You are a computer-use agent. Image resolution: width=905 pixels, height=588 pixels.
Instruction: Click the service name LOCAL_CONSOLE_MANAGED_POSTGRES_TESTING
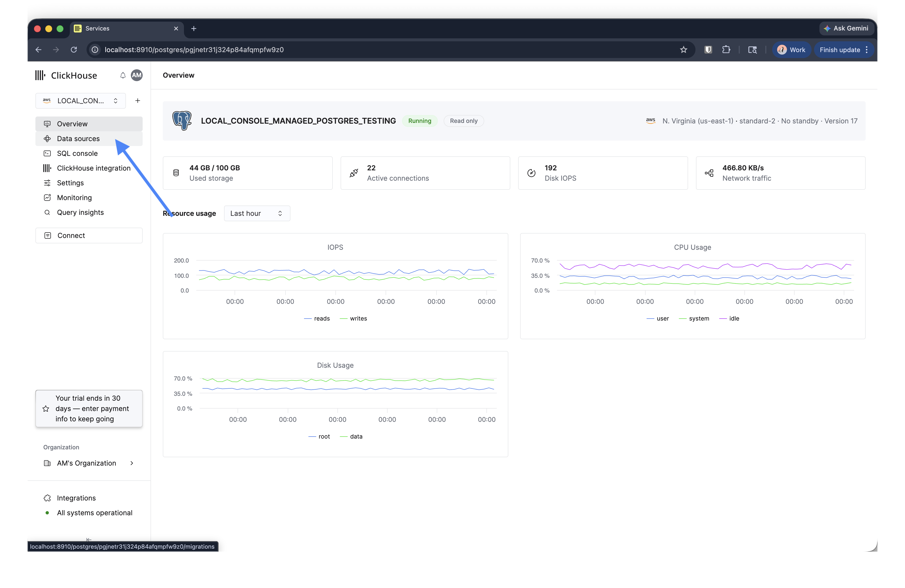(x=299, y=121)
